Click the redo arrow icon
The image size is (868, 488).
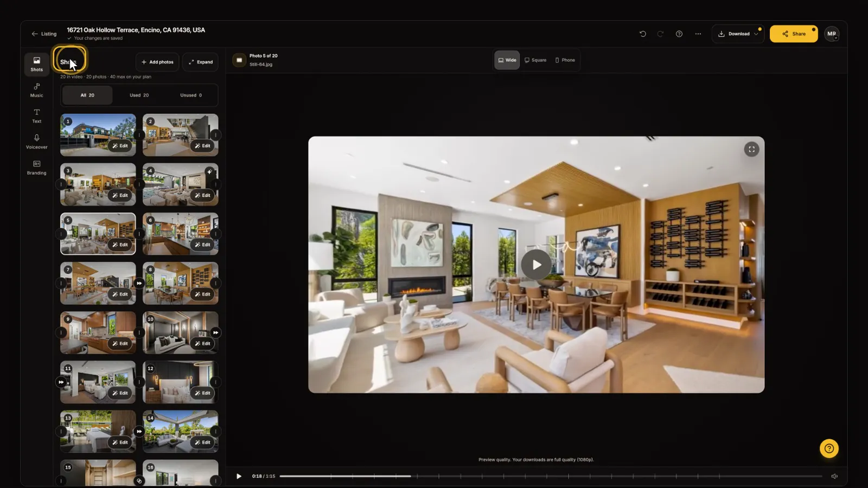[x=660, y=34]
